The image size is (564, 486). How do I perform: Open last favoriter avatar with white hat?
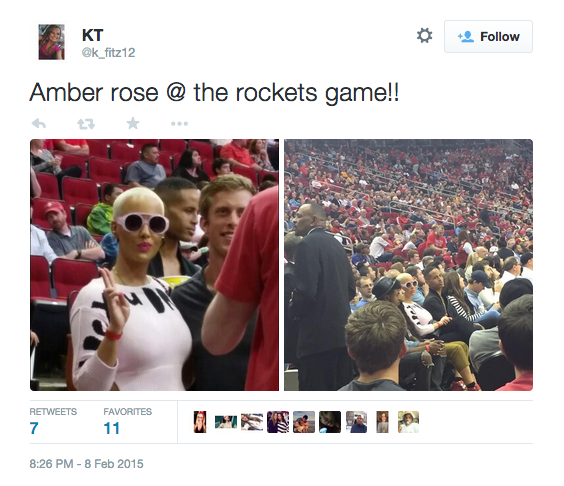[x=408, y=422]
